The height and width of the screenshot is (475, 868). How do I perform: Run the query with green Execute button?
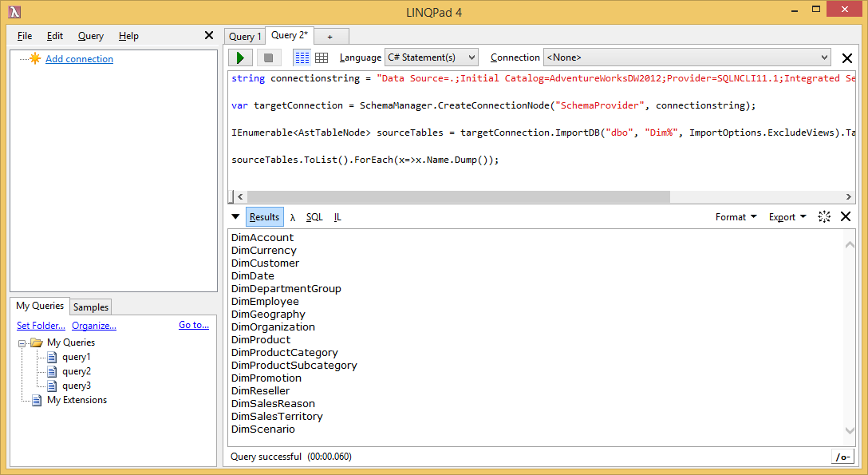240,57
